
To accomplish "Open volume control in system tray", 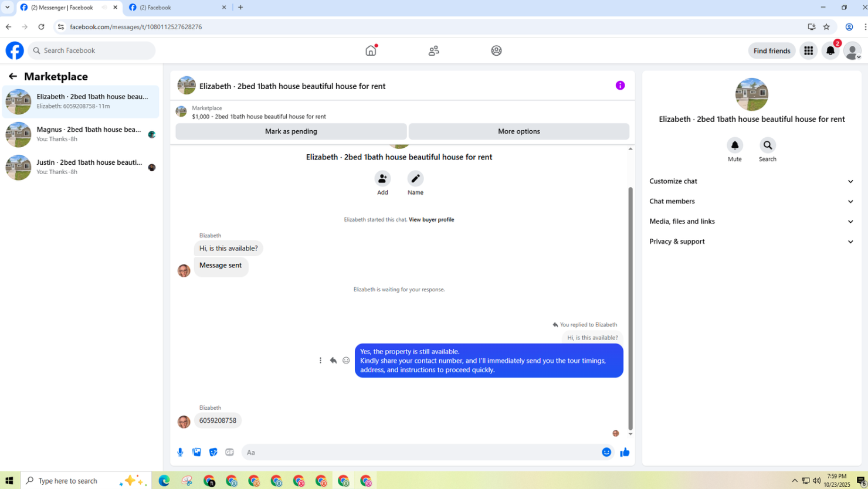I will [816, 481].
